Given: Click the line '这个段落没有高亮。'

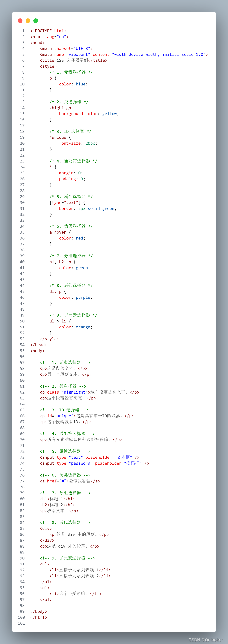Looking at the screenshot, I should 68,398.
